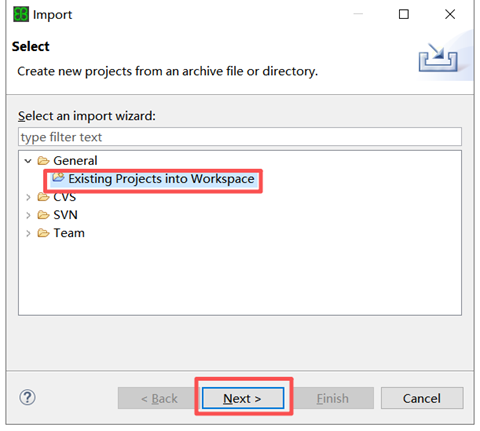
Task: Click the SVN folder icon
Action: [43, 215]
